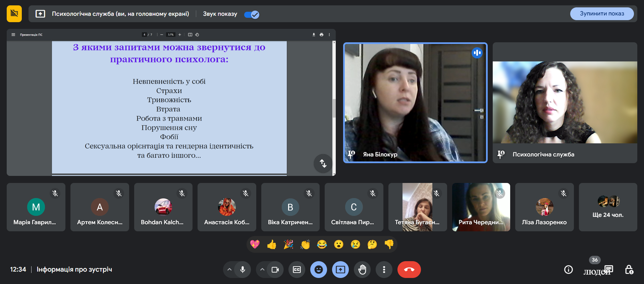Screen dimensions: 644x284
Task: Click Зупинити показ button
Action: [x=602, y=14]
